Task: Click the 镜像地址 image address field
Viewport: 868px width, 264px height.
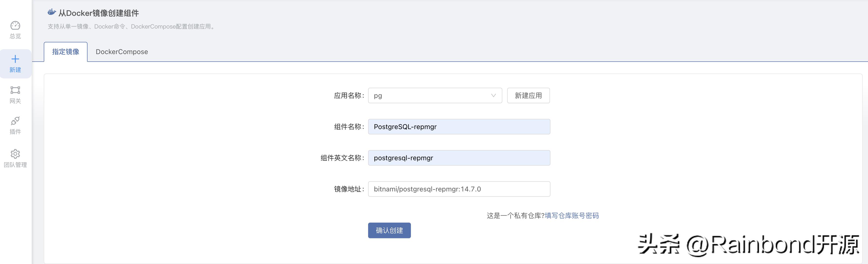Action: [459, 189]
